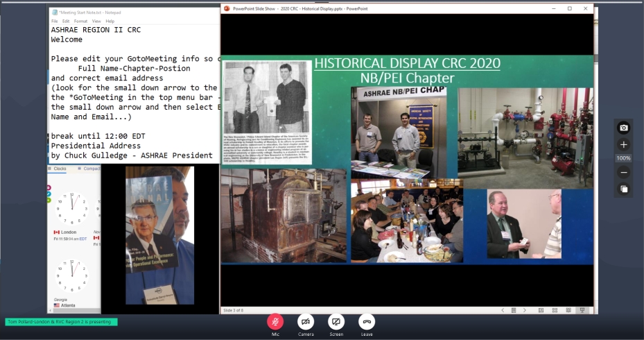Click the Slide Show view icon
The image size is (644, 340).
[x=582, y=310]
